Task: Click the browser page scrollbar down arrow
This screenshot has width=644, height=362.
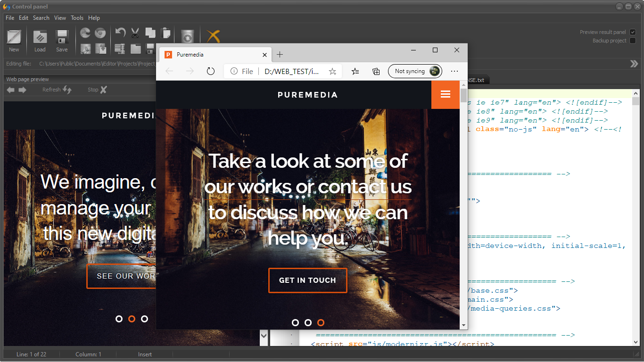Action: tap(464, 325)
